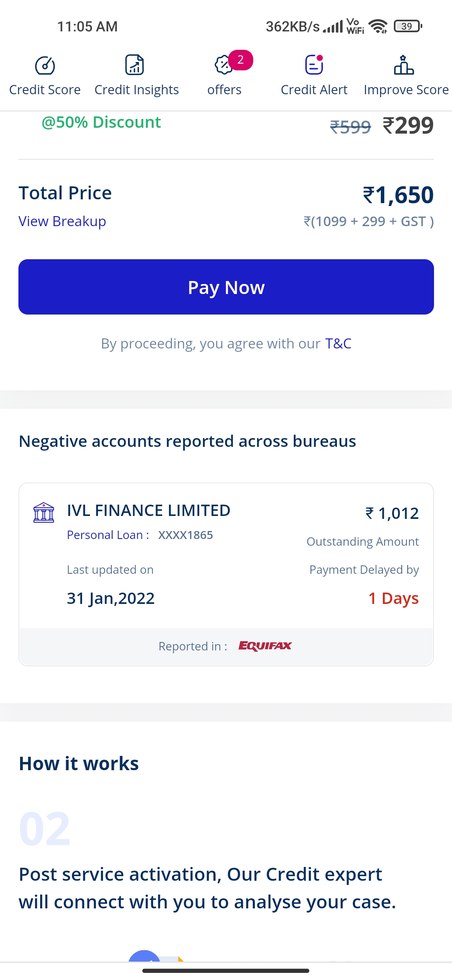Open the Credit Alert icon
This screenshot has width=452, height=980.
click(x=314, y=65)
